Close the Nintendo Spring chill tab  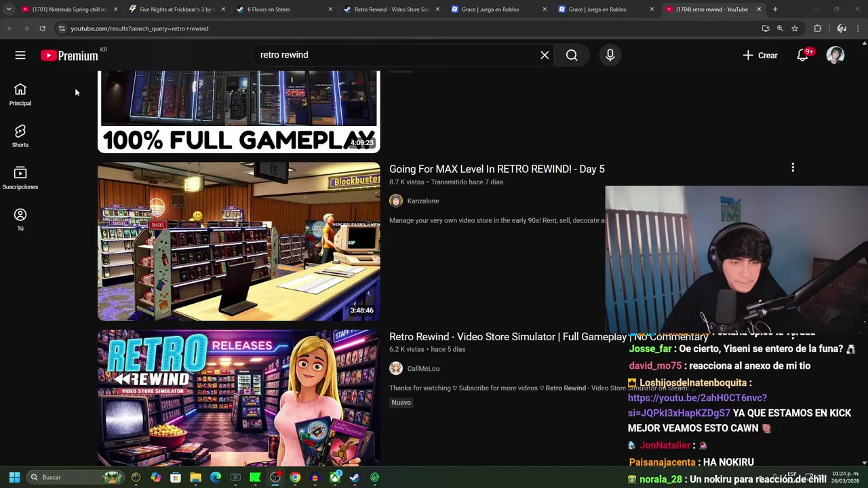click(x=116, y=9)
